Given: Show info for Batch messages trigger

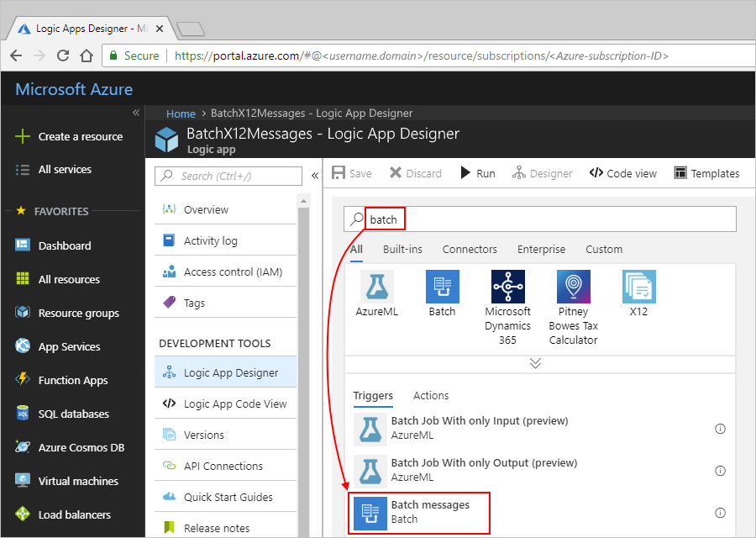Looking at the screenshot, I should [x=720, y=513].
